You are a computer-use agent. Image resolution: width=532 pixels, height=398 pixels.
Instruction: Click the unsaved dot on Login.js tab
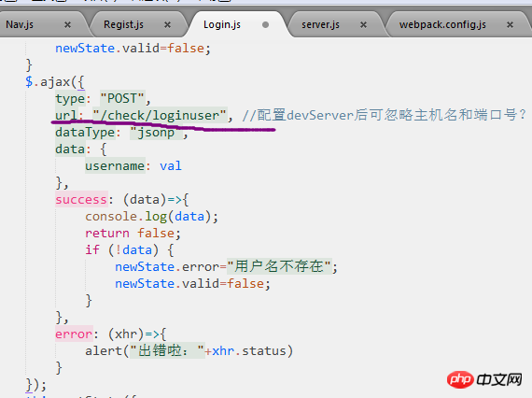tap(266, 25)
